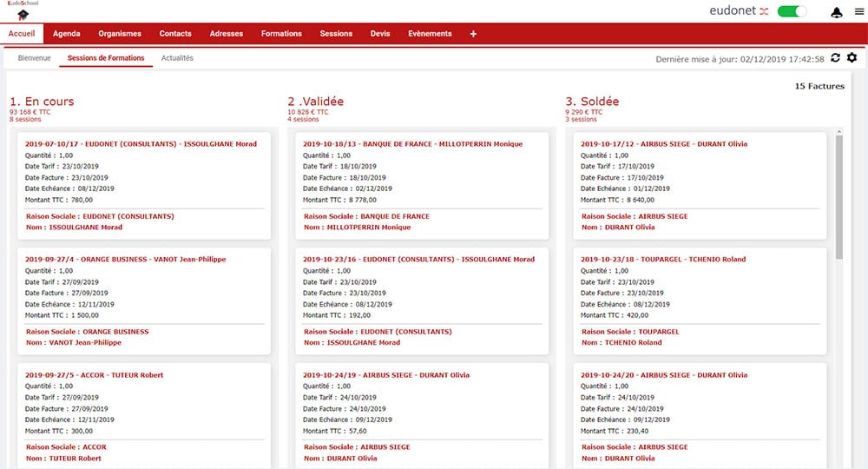Click Nom MILLOTPERRIN Monique
The image size is (868, 469).
[x=357, y=228]
